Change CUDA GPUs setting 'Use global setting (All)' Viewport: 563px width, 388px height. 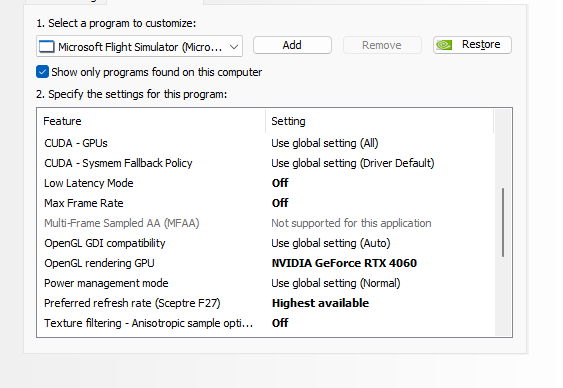point(325,143)
